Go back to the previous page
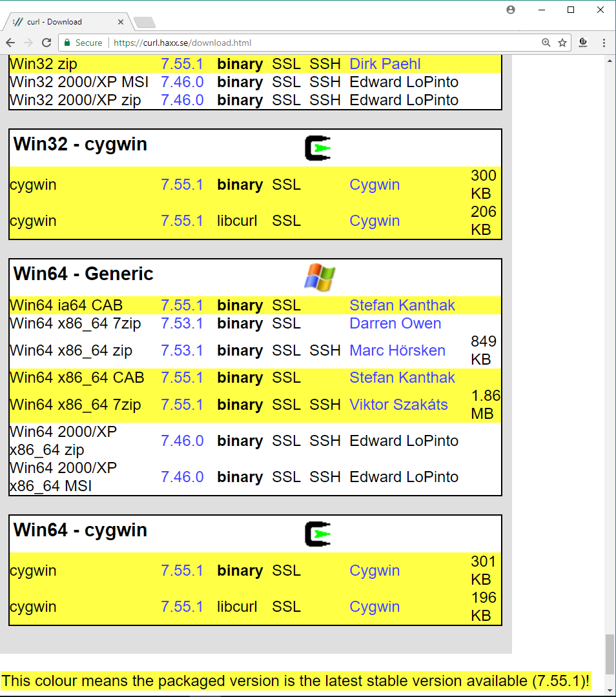Viewport: 616px width, 697px height. 10,43
